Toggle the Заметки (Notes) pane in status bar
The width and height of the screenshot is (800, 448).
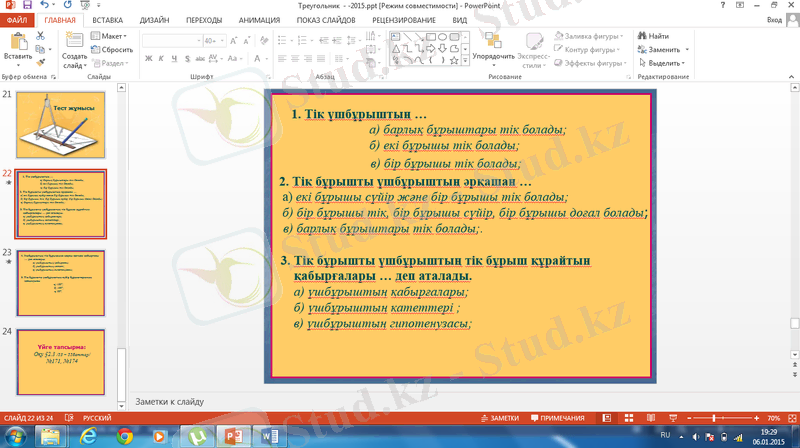(x=499, y=417)
